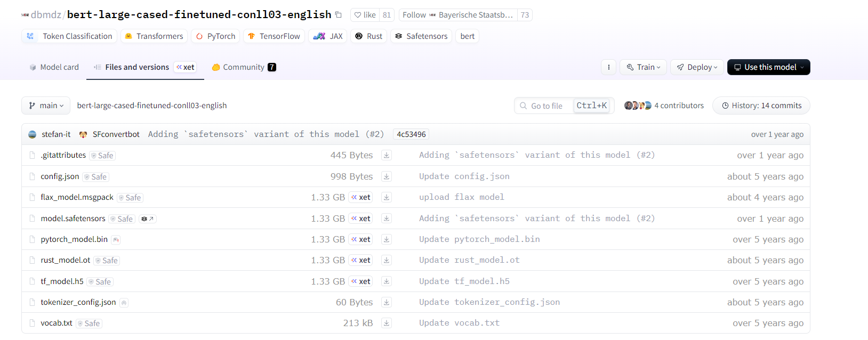Download model.safetensors using its download icon

(x=387, y=218)
